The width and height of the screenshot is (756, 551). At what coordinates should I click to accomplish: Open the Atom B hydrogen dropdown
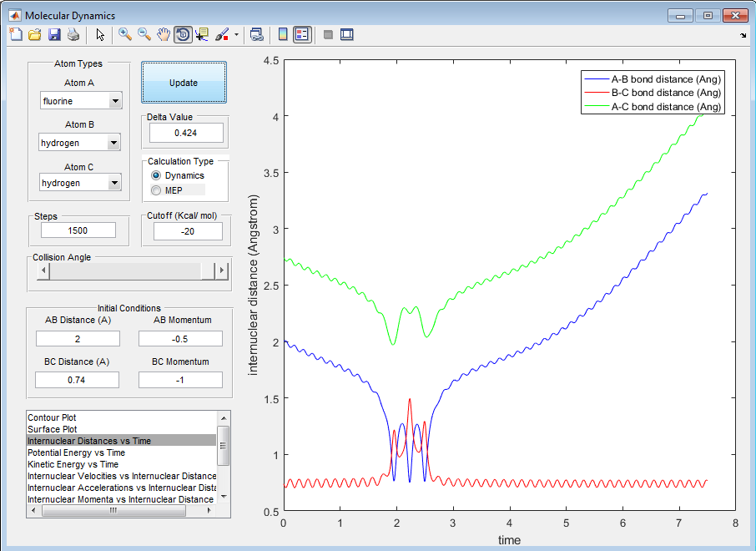(114, 143)
